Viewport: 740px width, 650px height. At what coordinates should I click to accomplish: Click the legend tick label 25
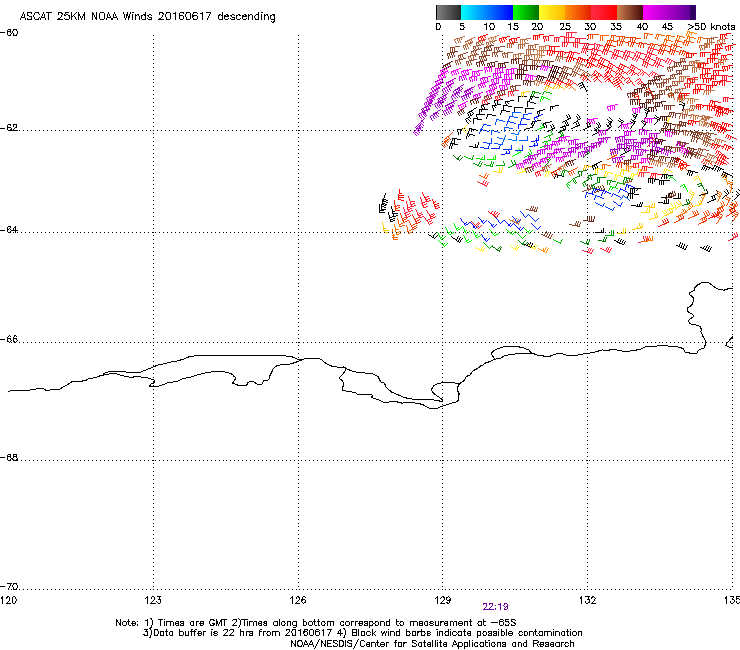point(565,27)
